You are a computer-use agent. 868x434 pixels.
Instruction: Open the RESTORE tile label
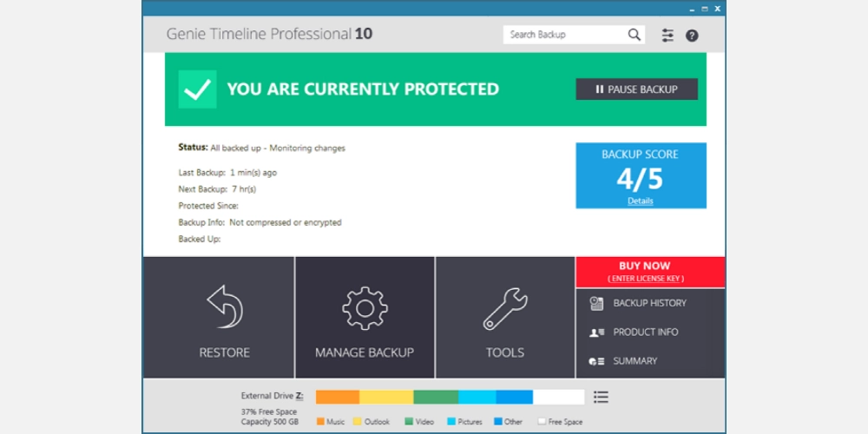click(x=224, y=352)
